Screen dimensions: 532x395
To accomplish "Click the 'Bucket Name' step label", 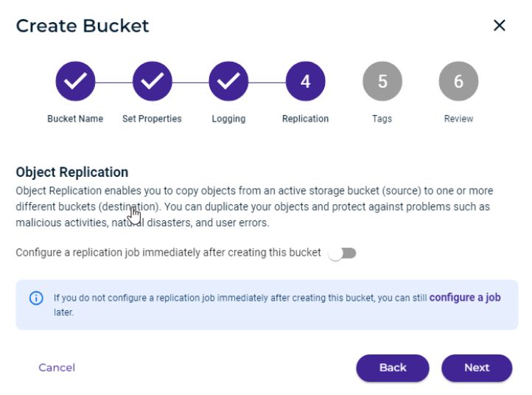I will [x=75, y=119].
